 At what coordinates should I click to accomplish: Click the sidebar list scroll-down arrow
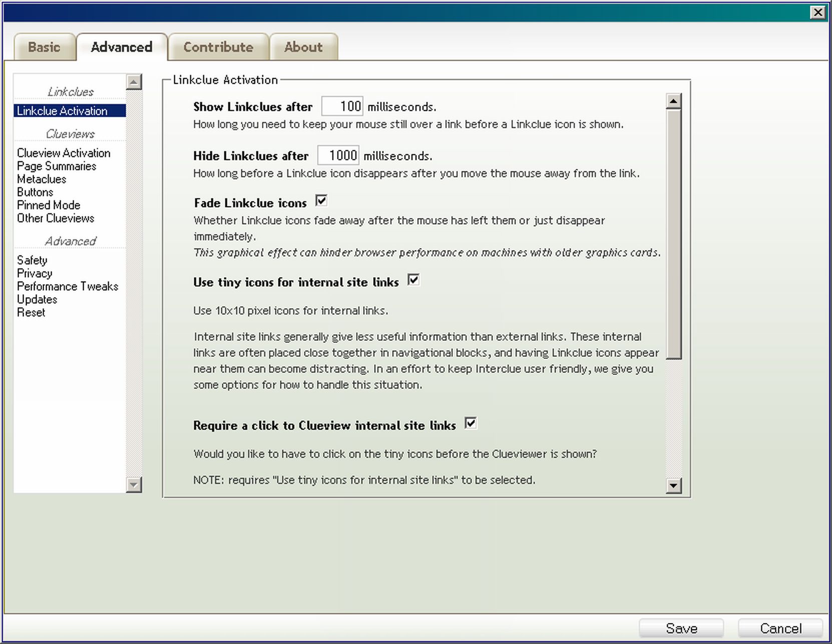(134, 484)
